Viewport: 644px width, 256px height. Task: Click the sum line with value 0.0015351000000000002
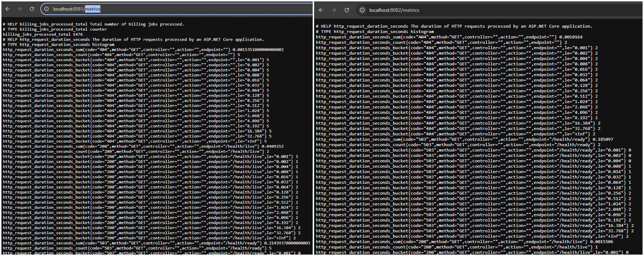(143, 50)
